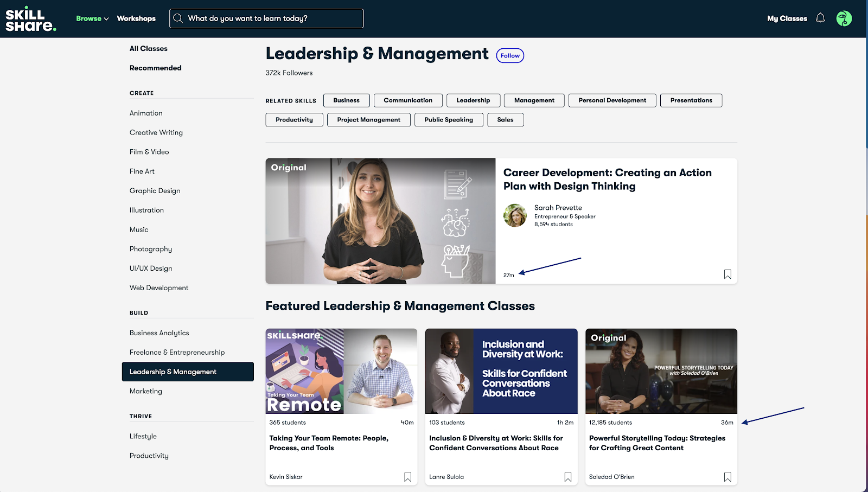The image size is (868, 492).
Task: Visit Kevin Siskar's profile
Action: pyautogui.click(x=286, y=477)
